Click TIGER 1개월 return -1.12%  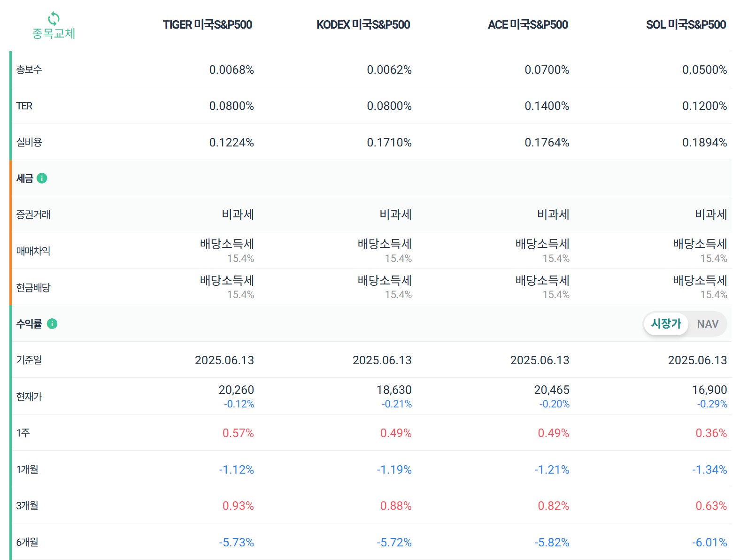[x=236, y=470]
